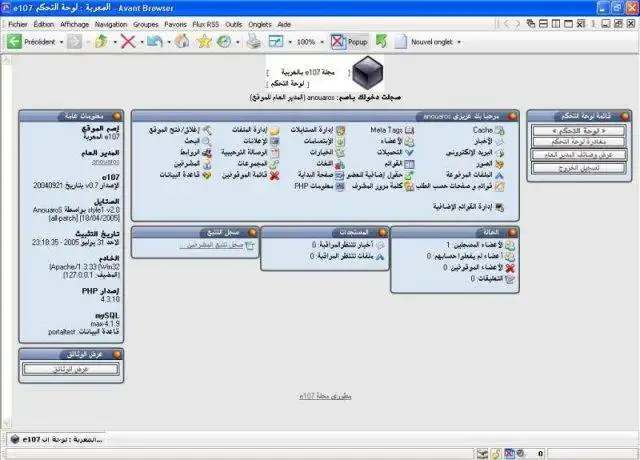Toggle the Popup blocker button

(349, 42)
